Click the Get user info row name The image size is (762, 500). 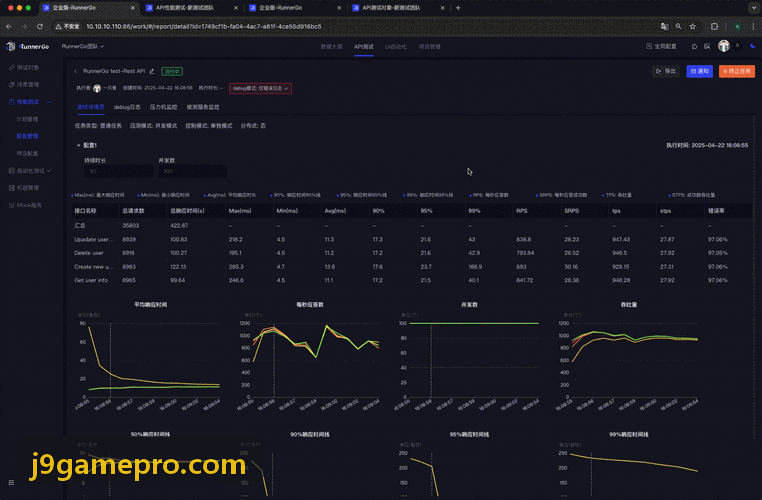91,280
